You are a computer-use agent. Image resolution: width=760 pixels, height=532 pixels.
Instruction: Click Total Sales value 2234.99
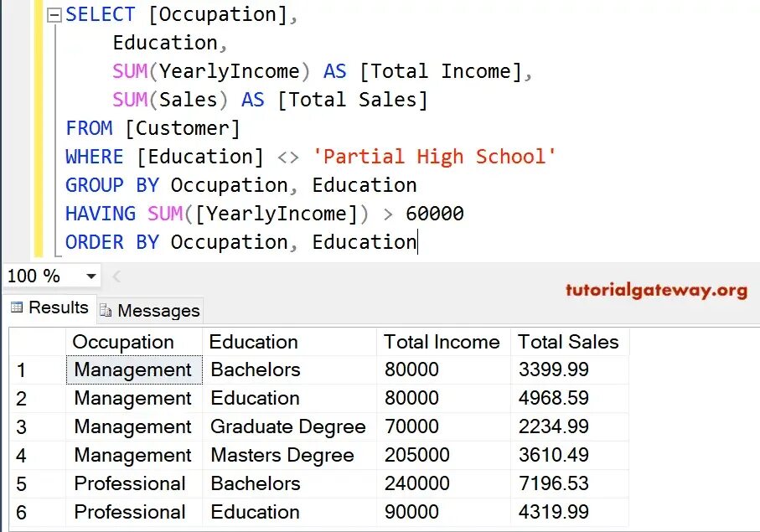pyautogui.click(x=570, y=427)
